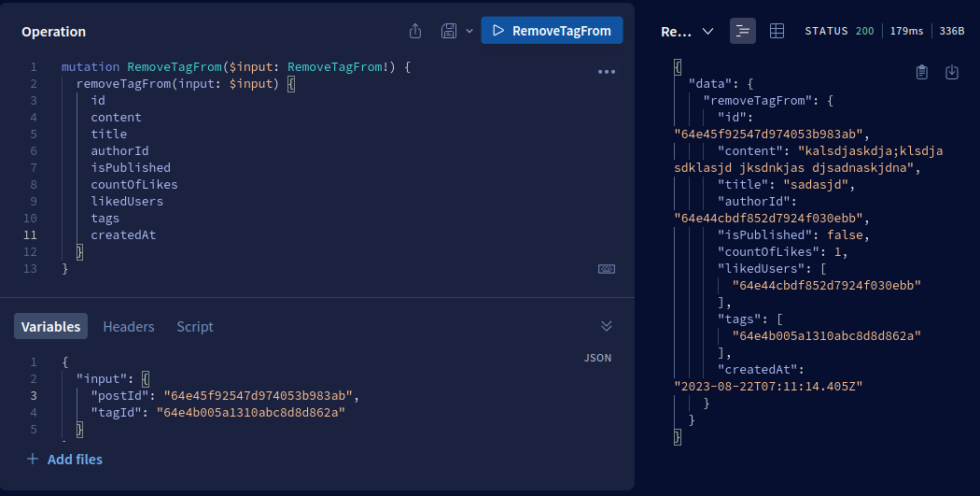Click the Operation panel heading

tap(54, 32)
